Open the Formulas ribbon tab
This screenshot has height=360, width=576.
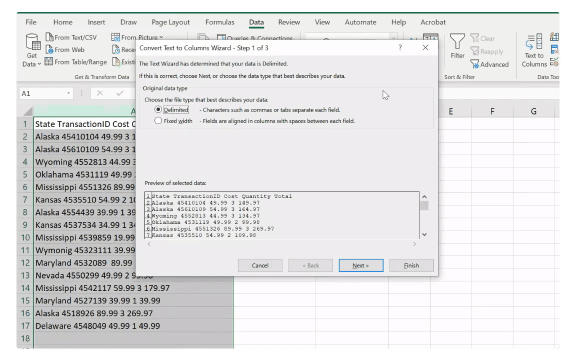tap(220, 22)
